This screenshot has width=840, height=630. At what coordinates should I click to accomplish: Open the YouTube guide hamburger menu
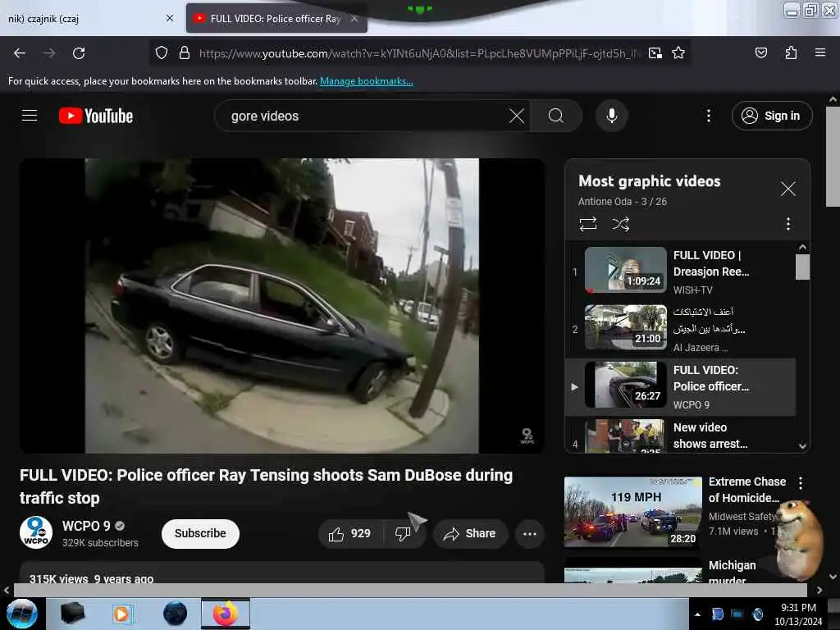pyautogui.click(x=30, y=116)
